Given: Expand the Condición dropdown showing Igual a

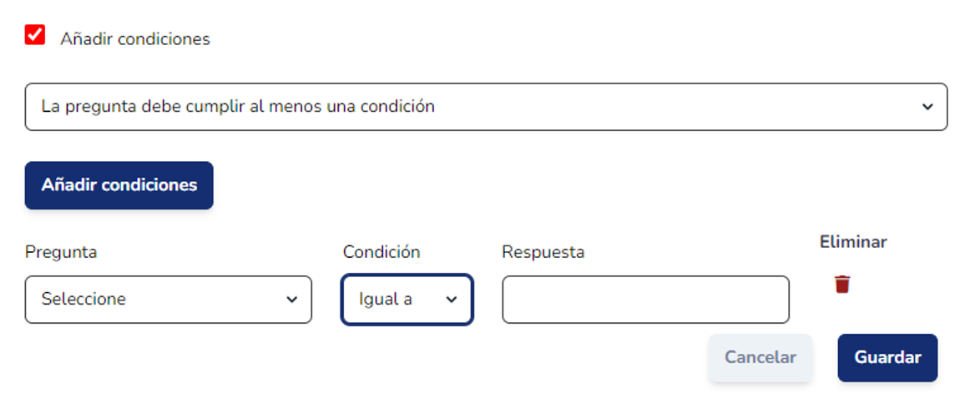Looking at the screenshot, I should [x=407, y=300].
